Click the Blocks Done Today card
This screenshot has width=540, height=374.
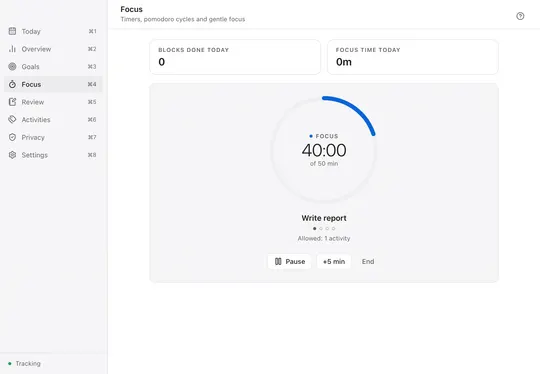point(235,57)
